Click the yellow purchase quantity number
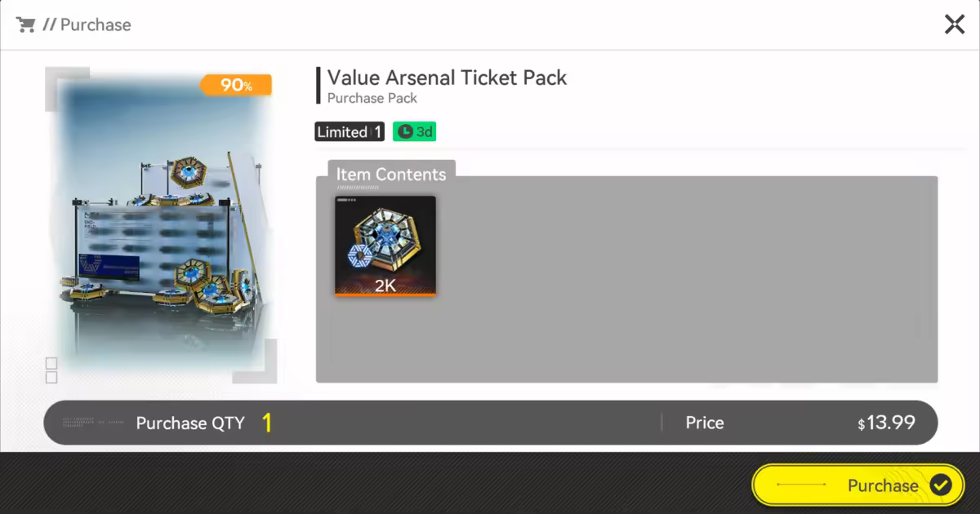 coord(266,423)
